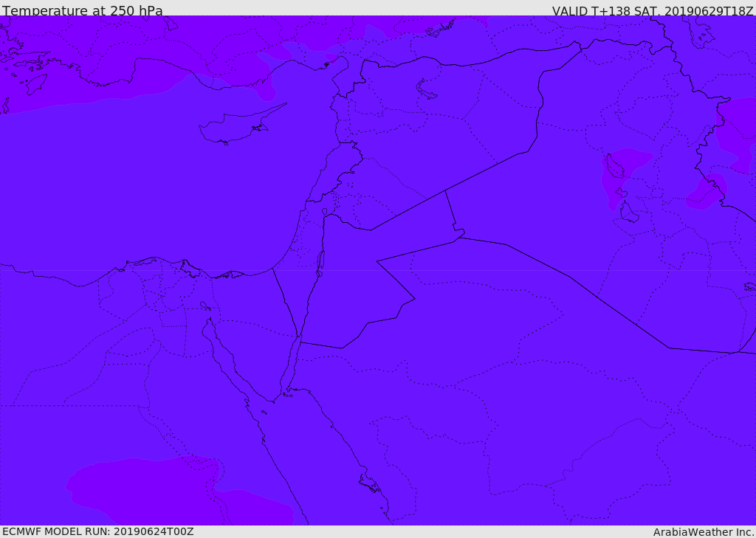
Task: Click the 'ECMWF MODEL RUN: 20190624T00Z' footer text
Action: [x=98, y=531]
